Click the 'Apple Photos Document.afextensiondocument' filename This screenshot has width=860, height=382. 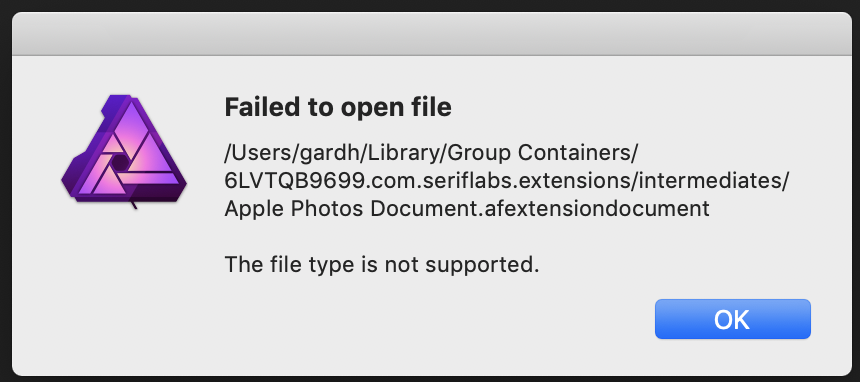click(467, 209)
